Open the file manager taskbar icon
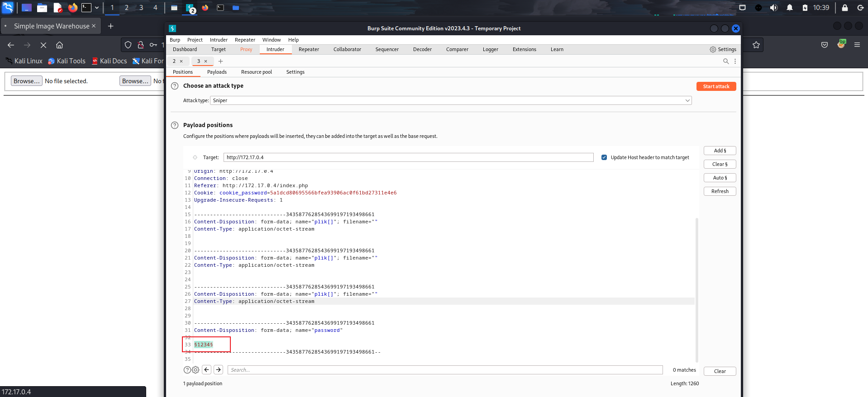The height and width of the screenshot is (397, 868). click(x=42, y=8)
